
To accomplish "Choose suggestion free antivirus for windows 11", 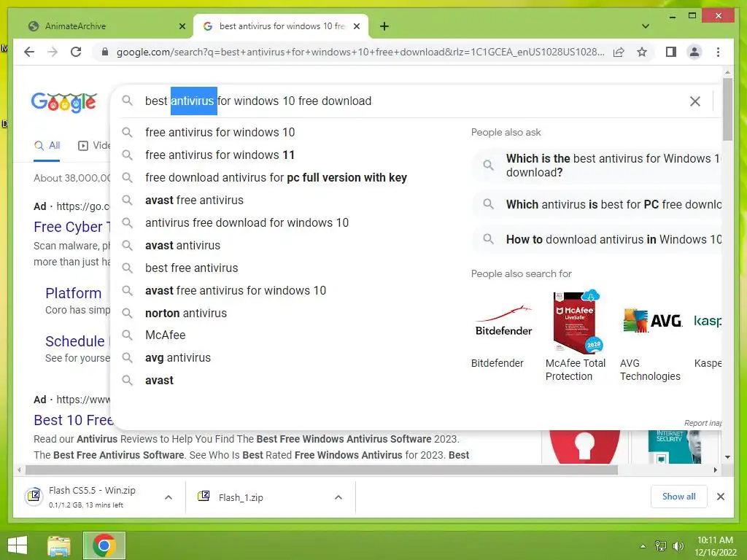I will click(220, 155).
